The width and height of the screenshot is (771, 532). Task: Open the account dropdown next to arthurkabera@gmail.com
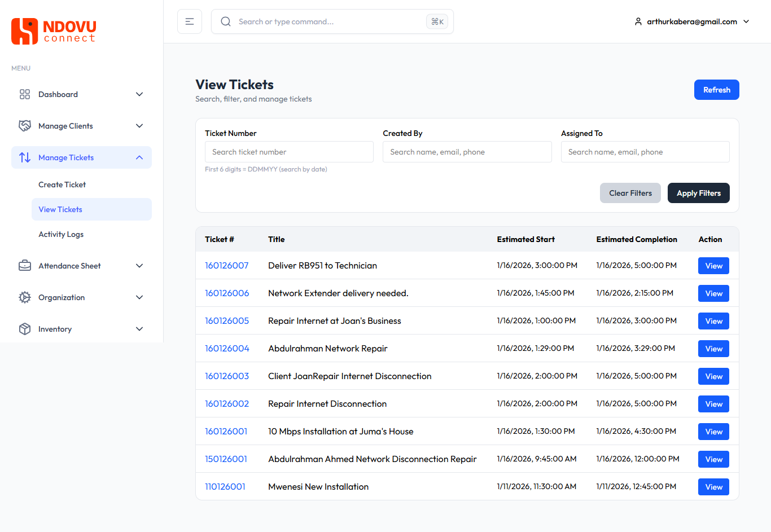(x=746, y=21)
